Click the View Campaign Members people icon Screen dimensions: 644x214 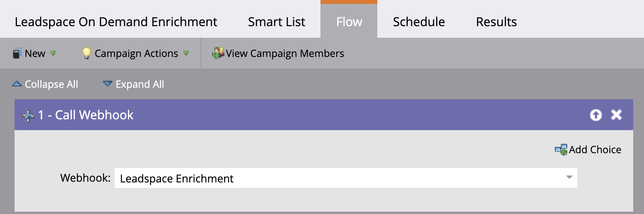[x=218, y=53]
